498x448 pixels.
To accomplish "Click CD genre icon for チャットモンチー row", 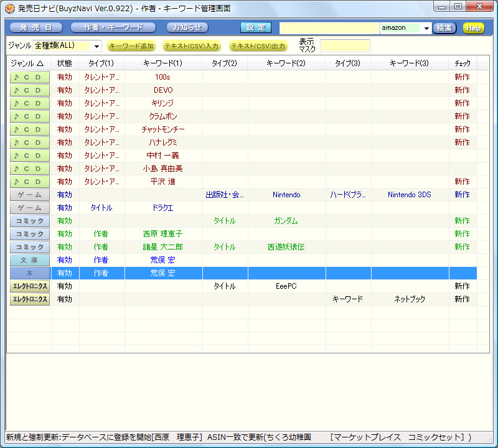I will (x=29, y=129).
